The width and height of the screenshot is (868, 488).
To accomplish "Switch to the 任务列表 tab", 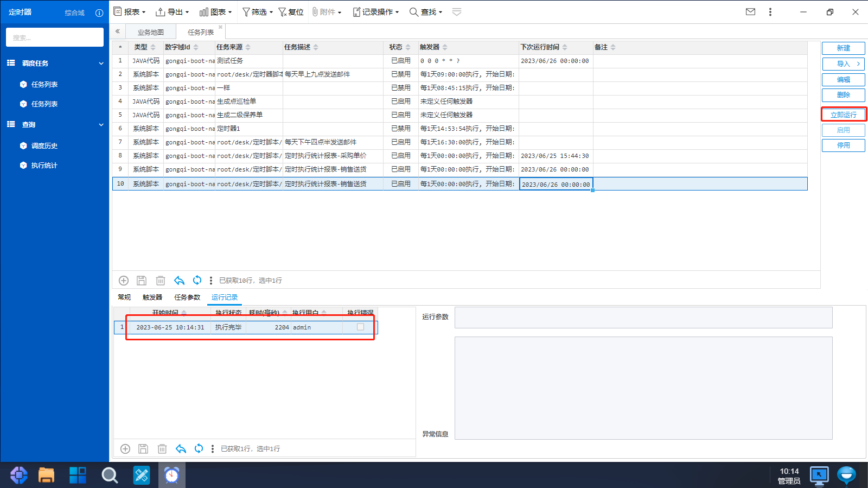I will (x=201, y=32).
